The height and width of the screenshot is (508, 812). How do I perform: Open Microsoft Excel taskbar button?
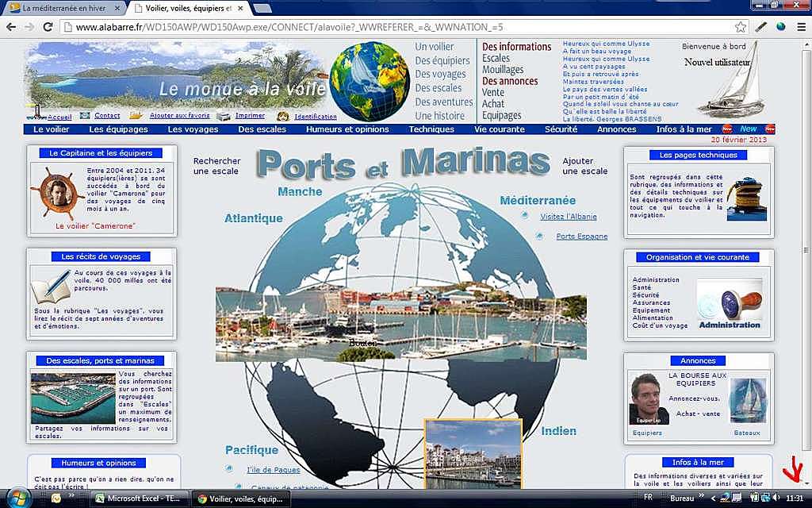[x=139, y=498]
